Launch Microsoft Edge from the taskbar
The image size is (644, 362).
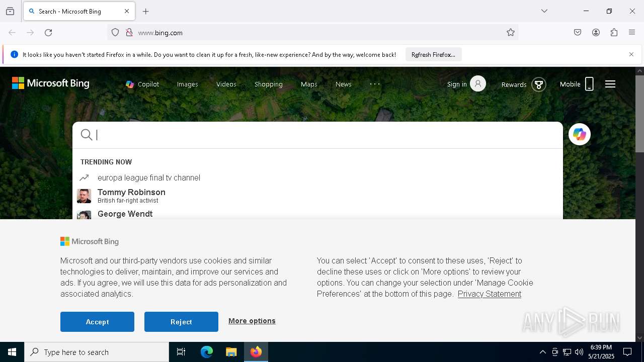207,352
